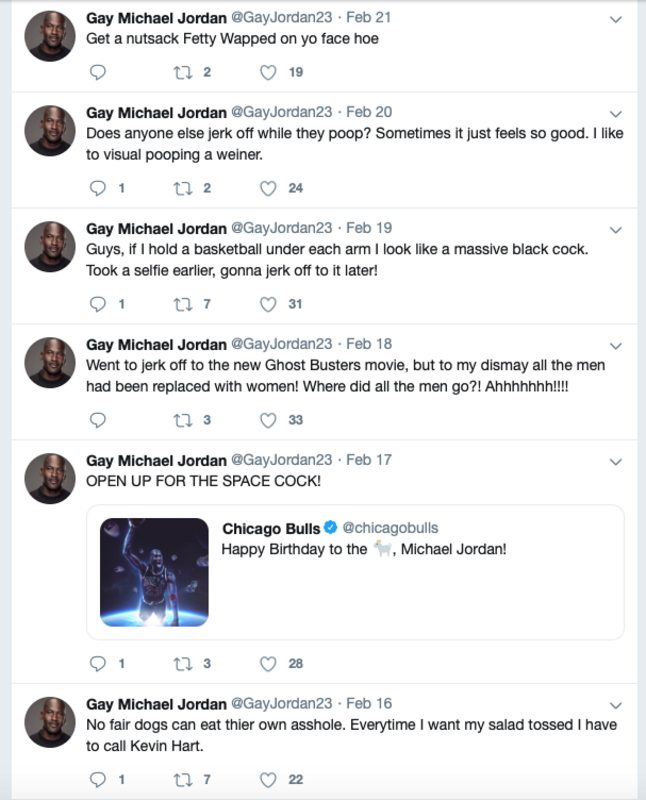
Task: Reply to the Feb 19 tweet
Action: point(97,305)
